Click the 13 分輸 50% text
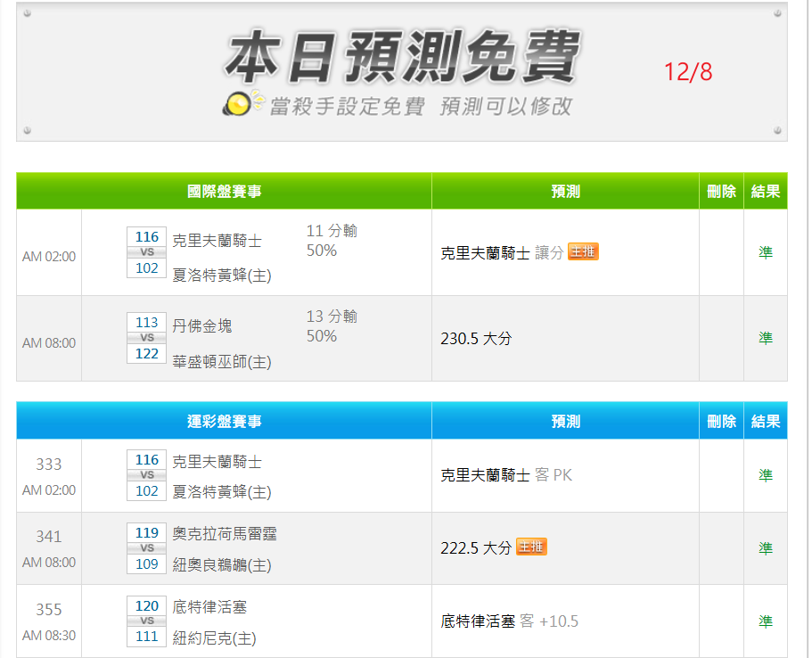This screenshot has height=658, width=812. (332, 326)
